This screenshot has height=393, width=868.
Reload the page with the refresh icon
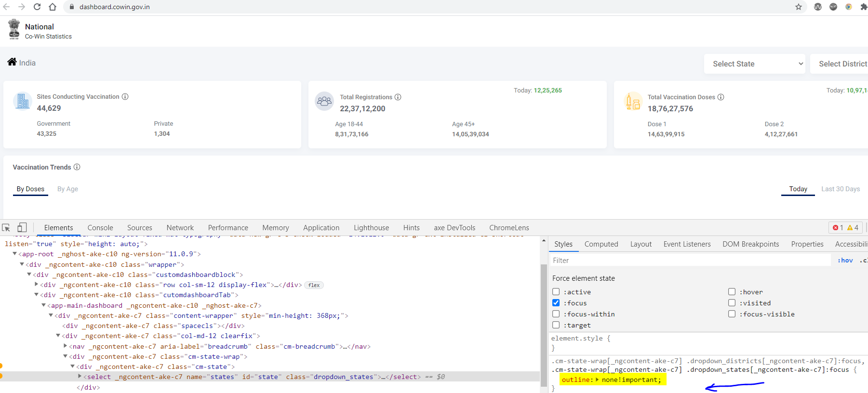37,7
